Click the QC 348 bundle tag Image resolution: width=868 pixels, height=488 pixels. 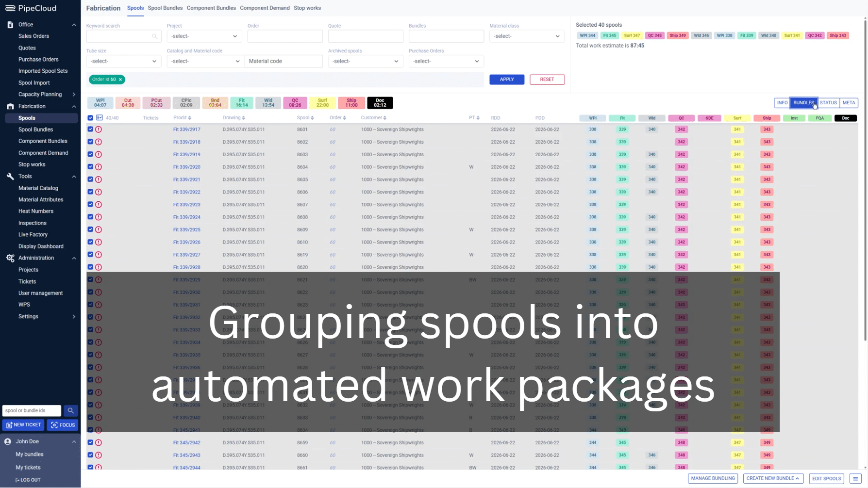tap(654, 35)
